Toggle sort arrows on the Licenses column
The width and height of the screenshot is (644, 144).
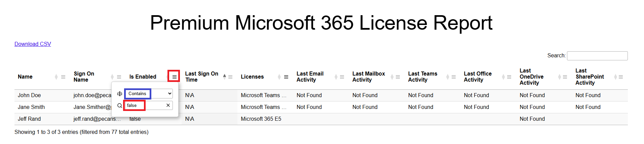tap(279, 77)
